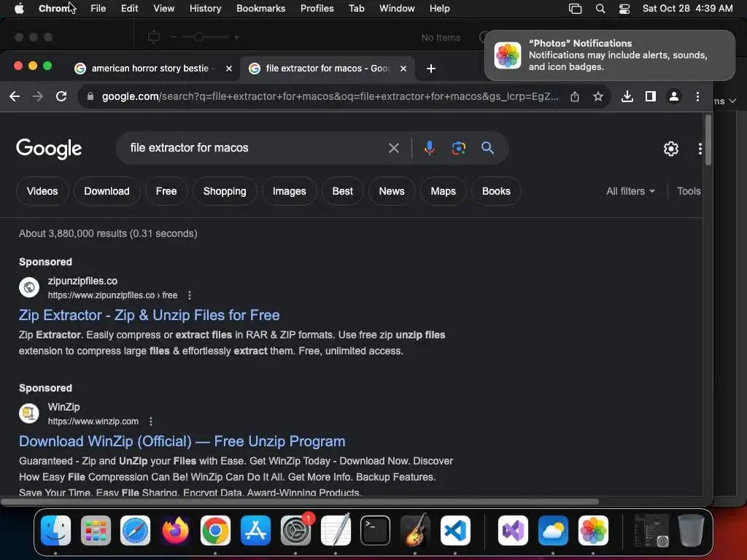Viewport: 747px width, 560px height.
Task: Bookmark this page with the star
Action: [x=598, y=97]
